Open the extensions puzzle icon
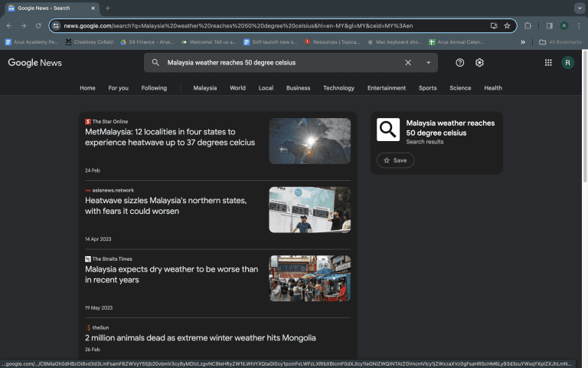Viewport: 588px width, 368px height. pyautogui.click(x=528, y=26)
